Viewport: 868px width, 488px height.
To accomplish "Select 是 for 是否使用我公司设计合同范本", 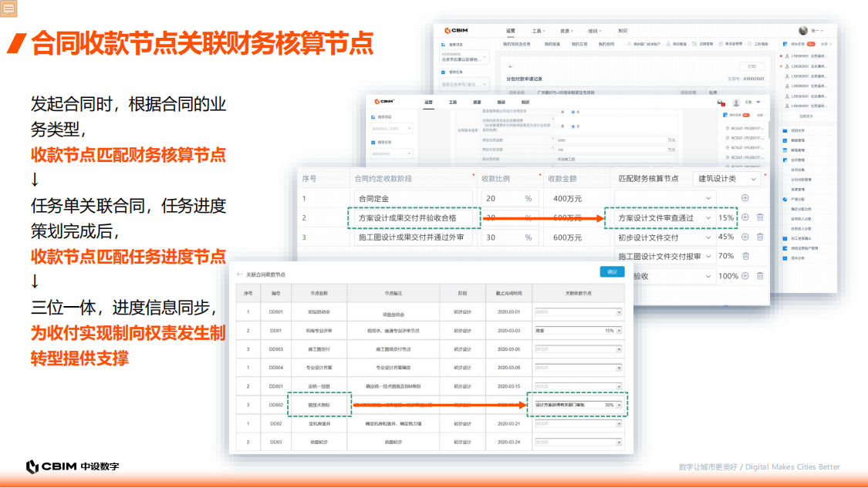I will coord(558,113).
